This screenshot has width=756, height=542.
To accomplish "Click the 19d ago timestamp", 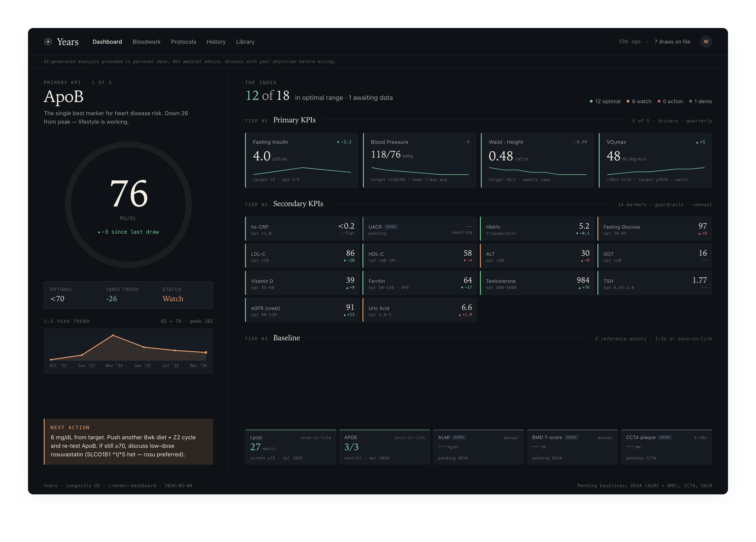I will (x=629, y=42).
